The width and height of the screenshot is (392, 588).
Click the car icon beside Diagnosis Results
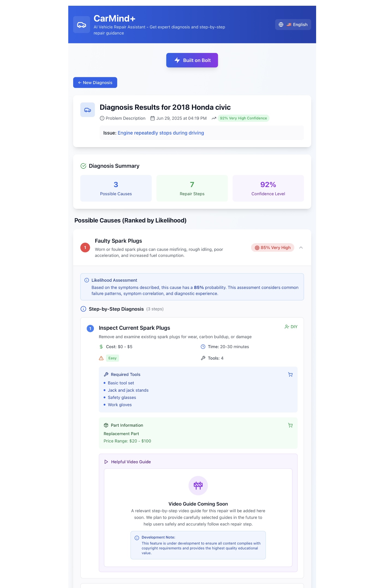click(88, 110)
